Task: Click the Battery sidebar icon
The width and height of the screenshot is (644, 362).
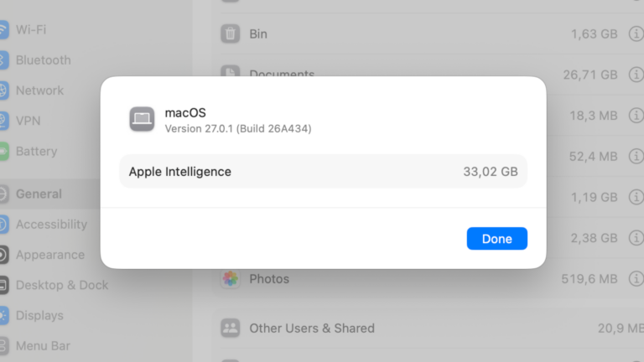Action: [3, 151]
